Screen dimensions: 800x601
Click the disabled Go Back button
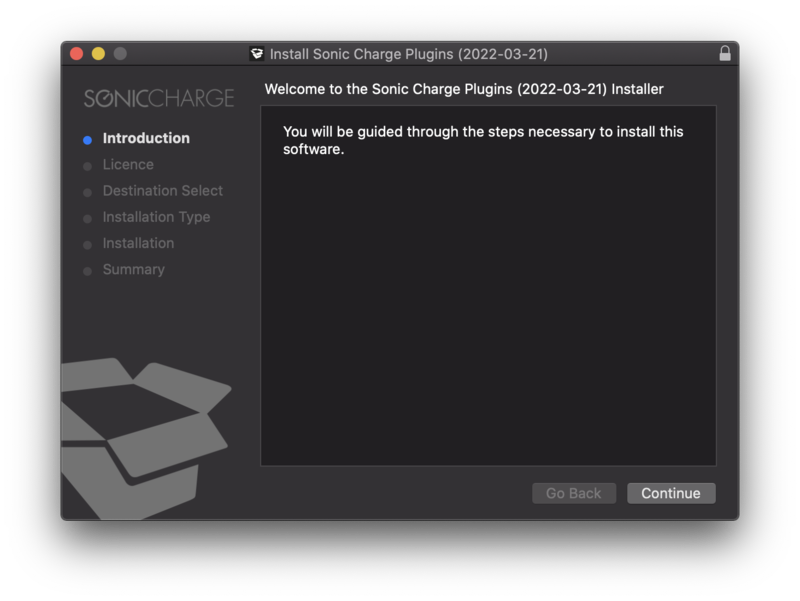coord(573,493)
